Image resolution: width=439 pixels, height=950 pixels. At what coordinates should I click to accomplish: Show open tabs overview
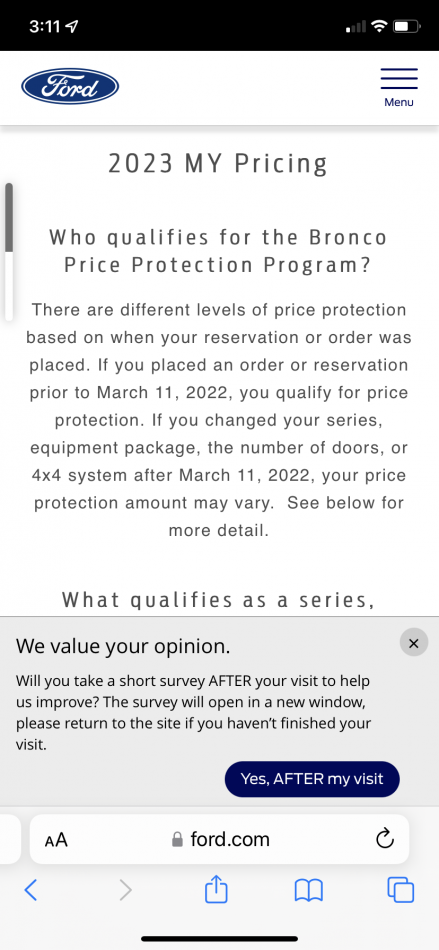(400, 890)
